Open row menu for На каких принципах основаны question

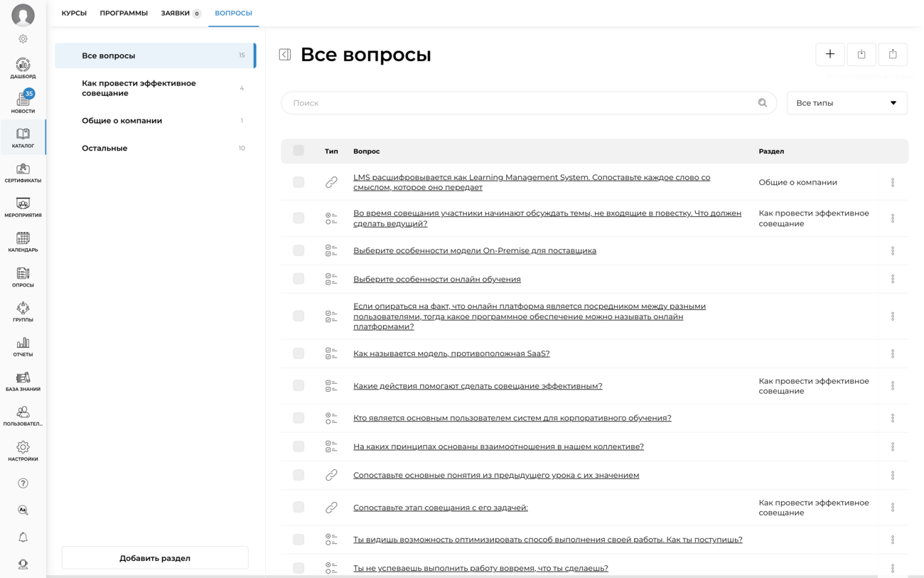pyautogui.click(x=893, y=446)
